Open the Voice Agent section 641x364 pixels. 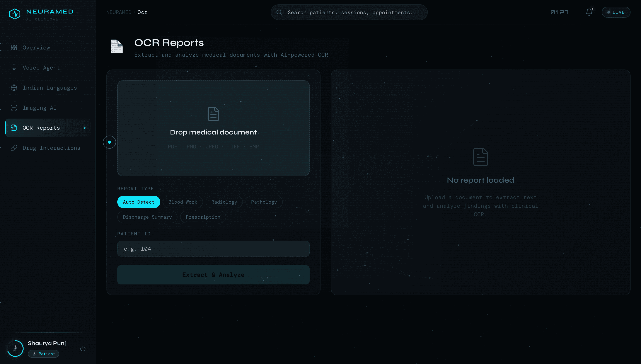pos(41,68)
